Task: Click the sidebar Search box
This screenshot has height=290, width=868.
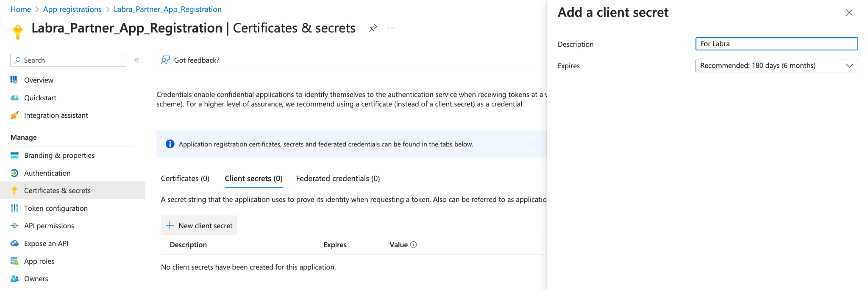Action: click(68, 60)
